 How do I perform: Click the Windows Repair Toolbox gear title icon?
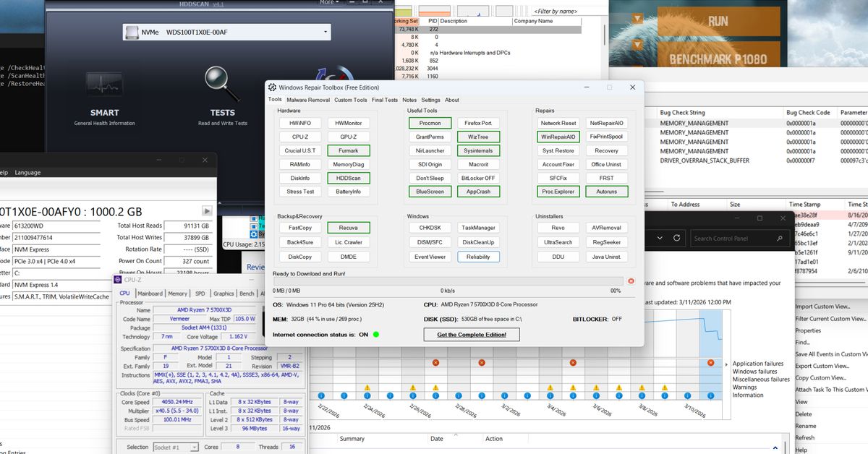click(x=272, y=87)
